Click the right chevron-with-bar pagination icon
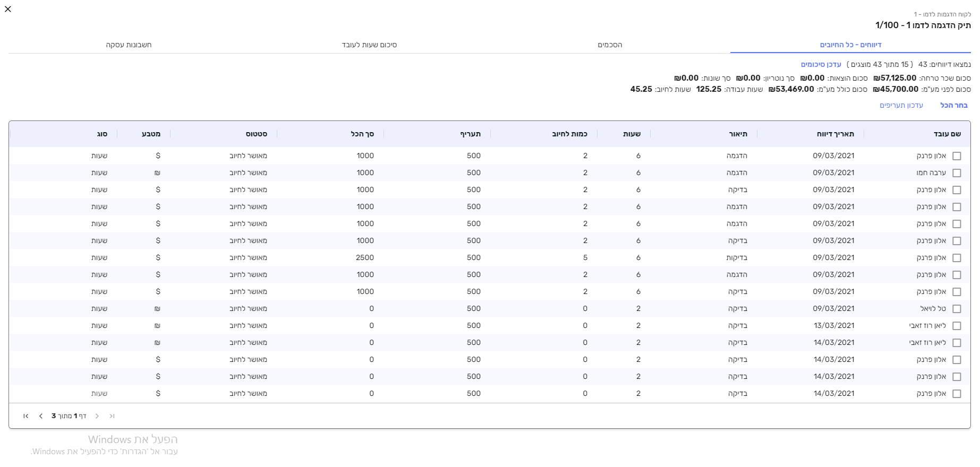 click(112, 416)
